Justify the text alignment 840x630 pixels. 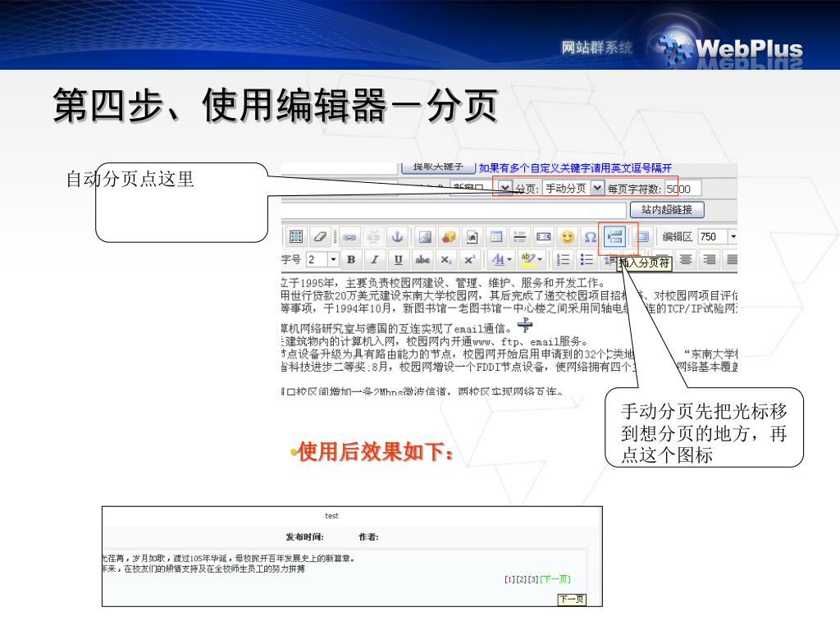(x=731, y=260)
